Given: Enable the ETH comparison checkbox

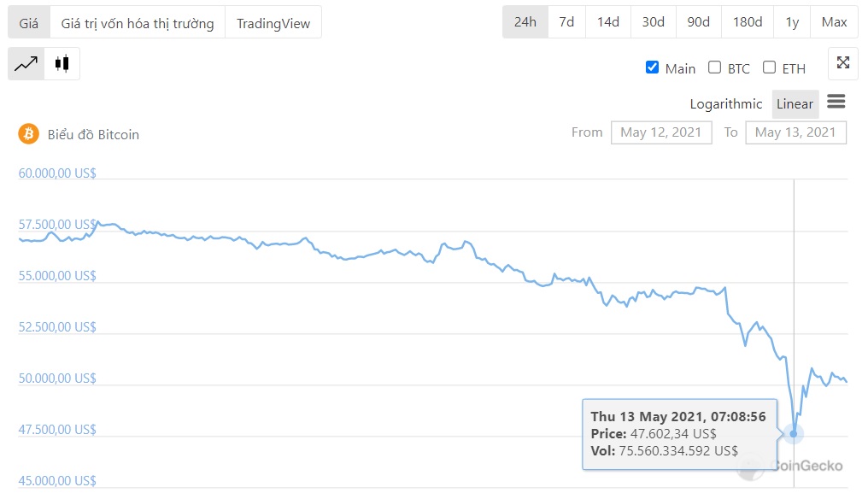Looking at the screenshot, I should click(x=769, y=67).
